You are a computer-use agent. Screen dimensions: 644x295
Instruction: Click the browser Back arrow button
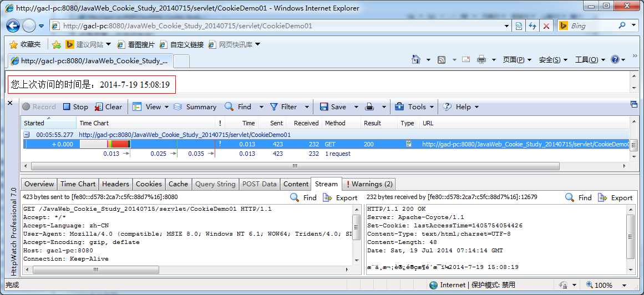(13, 26)
